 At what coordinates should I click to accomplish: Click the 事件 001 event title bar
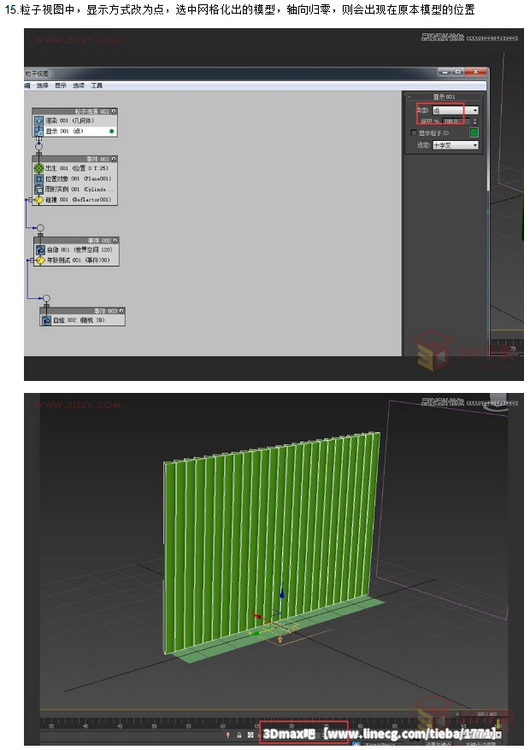[x=75, y=159]
